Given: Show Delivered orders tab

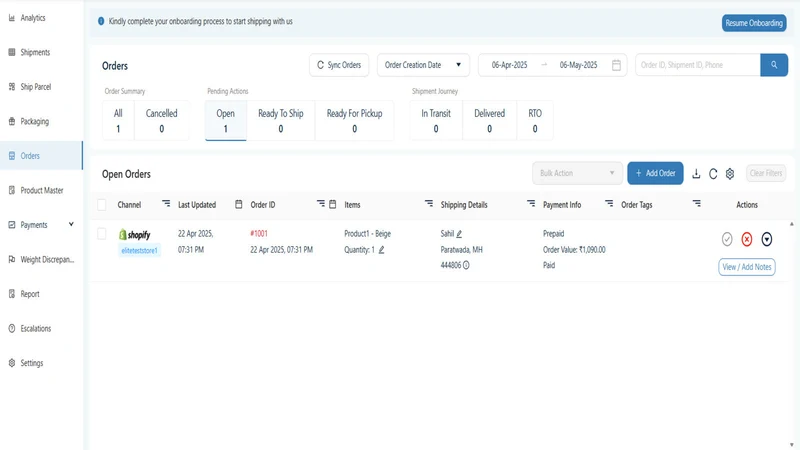Looking at the screenshot, I should [489, 120].
